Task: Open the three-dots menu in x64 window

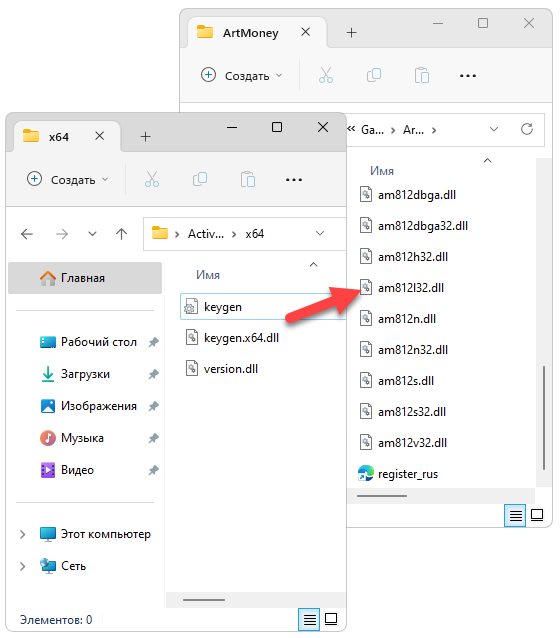Action: pos(294,180)
